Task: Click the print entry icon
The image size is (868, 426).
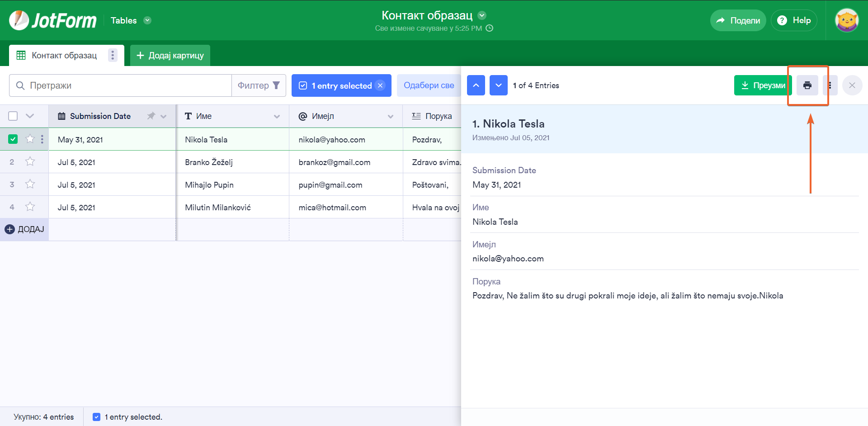Action: [x=807, y=85]
